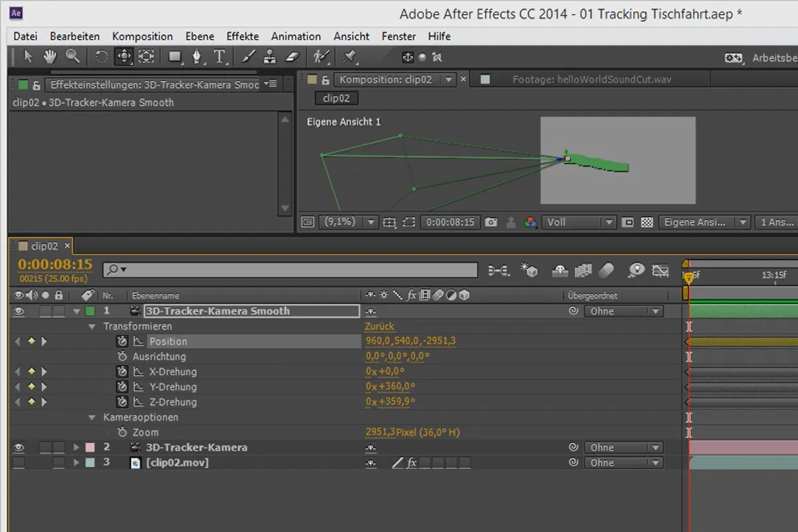Image resolution: width=798 pixels, height=532 pixels.
Task: Open parent dropdown for clip02.mov layer
Action: point(623,463)
